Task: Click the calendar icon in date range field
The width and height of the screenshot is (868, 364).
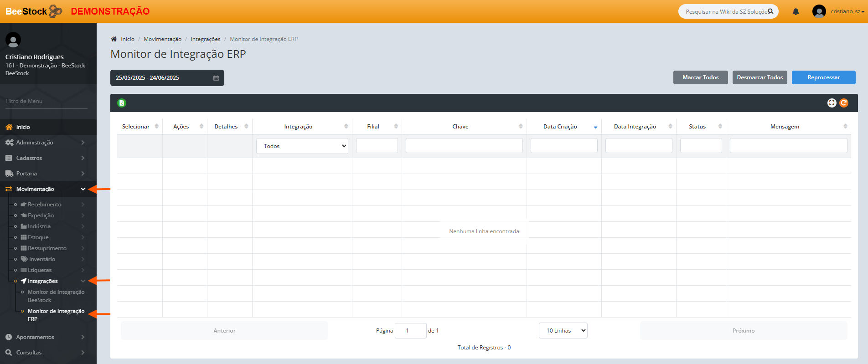Action: pyautogui.click(x=216, y=78)
